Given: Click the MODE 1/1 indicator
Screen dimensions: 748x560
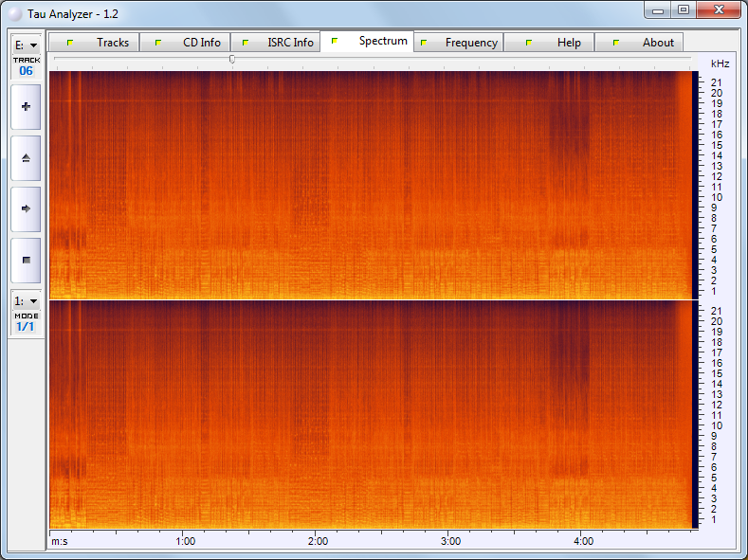Looking at the screenshot, I should pos(26,322).
